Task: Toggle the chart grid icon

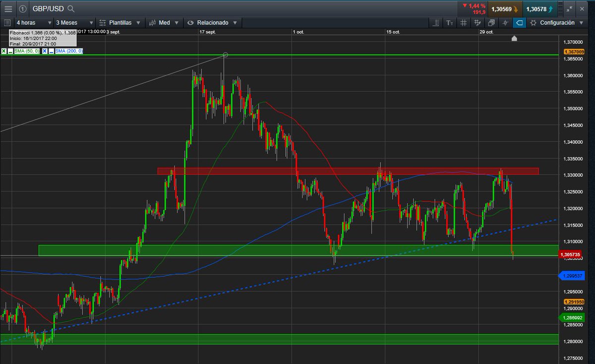Action: click(x=464, y=23)
